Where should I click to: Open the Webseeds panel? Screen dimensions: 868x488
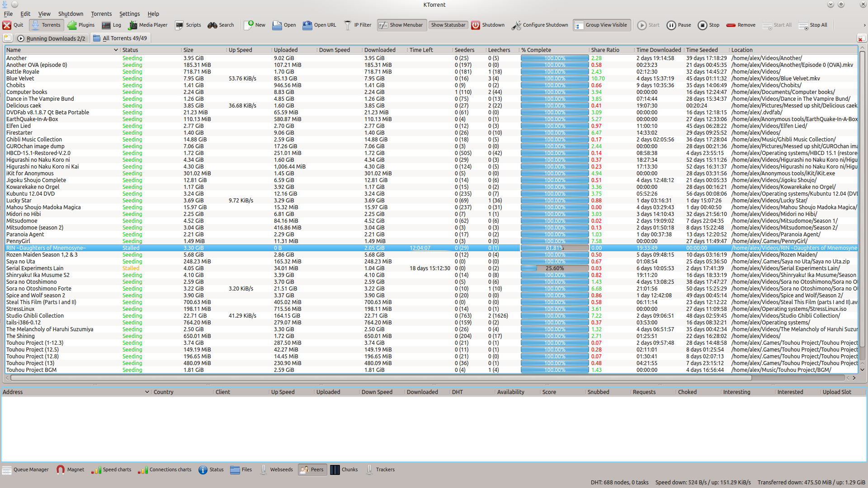click(x=276, y=470)
